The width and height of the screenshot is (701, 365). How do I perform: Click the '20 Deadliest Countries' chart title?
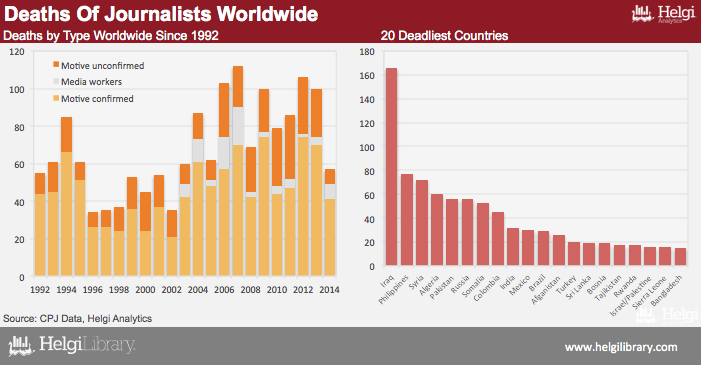pos(444,36)
